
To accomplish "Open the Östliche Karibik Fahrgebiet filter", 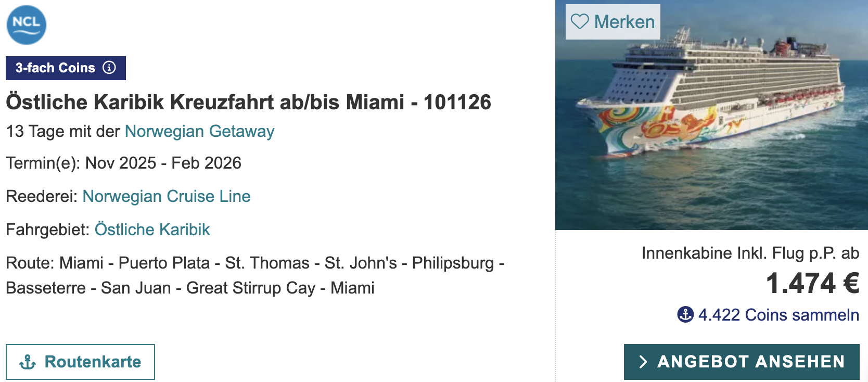I will (152, 229).
